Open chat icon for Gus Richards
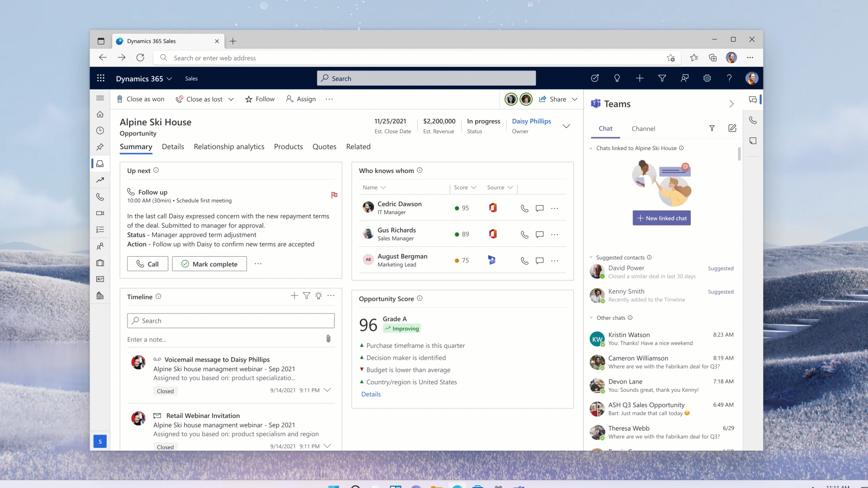868x488 pixels. (x=539, y=235)
